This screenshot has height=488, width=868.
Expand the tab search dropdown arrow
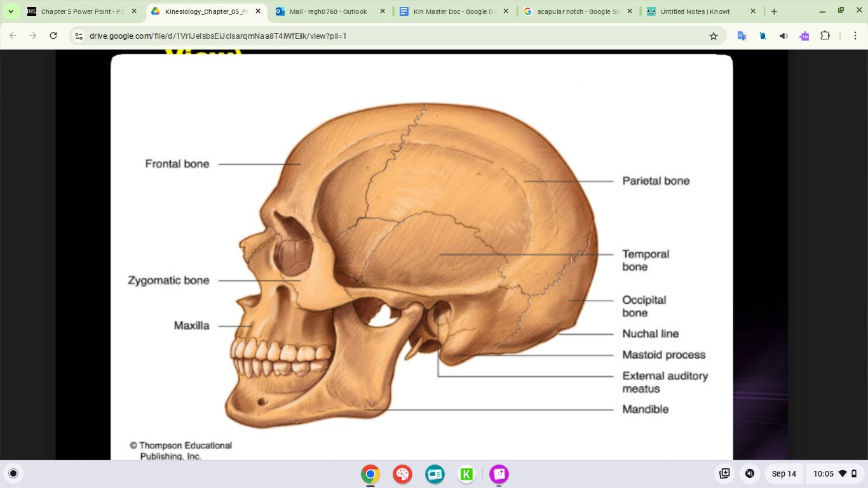(x=11, y=11)
